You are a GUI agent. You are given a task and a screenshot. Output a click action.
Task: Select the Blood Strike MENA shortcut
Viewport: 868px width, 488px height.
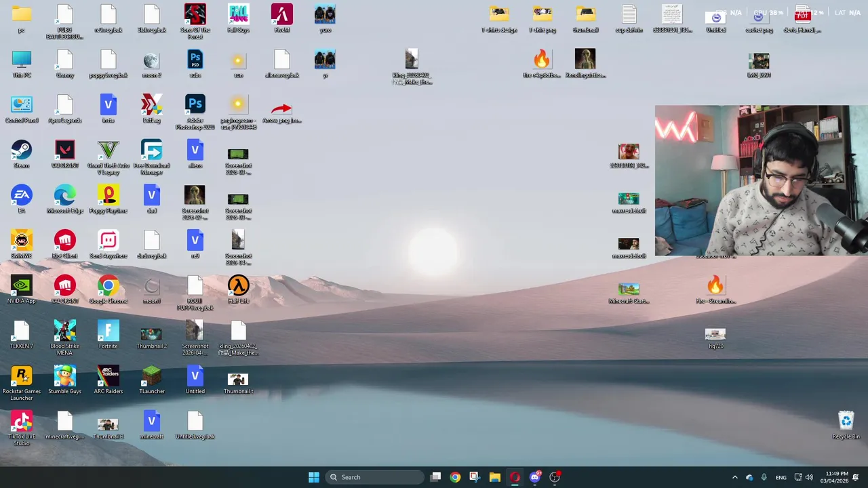point(65,338)
